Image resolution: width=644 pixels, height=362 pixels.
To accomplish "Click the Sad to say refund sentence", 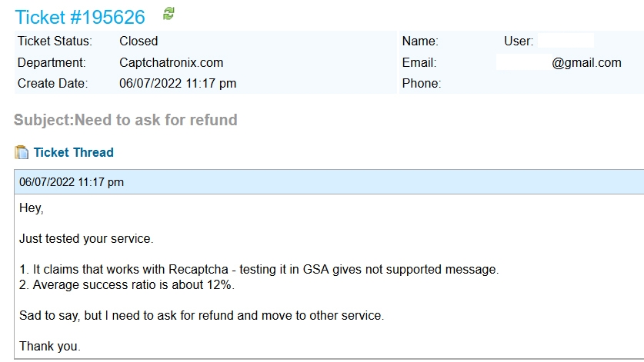I will tap(202, 316).
